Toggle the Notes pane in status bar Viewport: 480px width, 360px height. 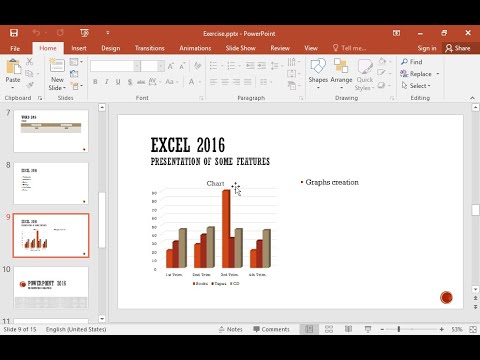pos(231,329)
